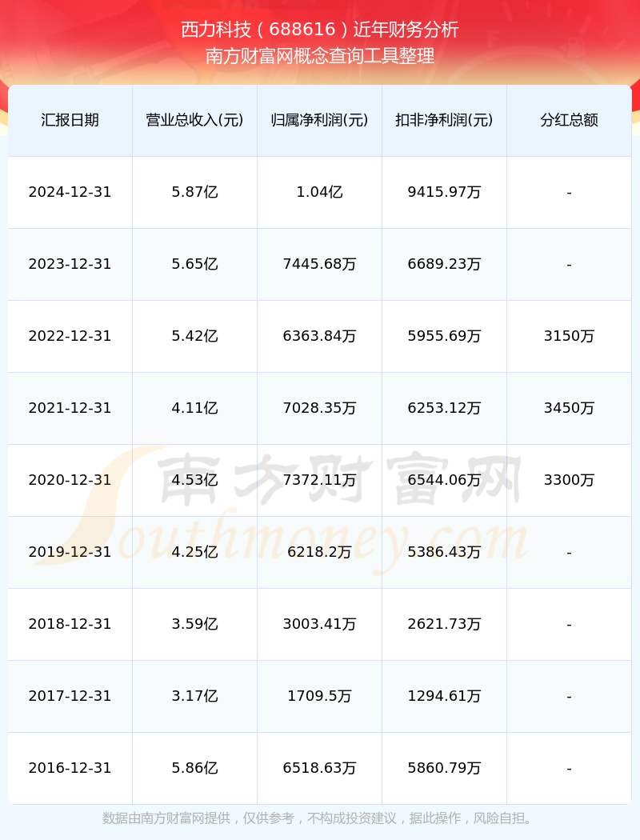640x840 pixels.
Task: Click net profit value 1.04亿
Action: click(320, 192)
